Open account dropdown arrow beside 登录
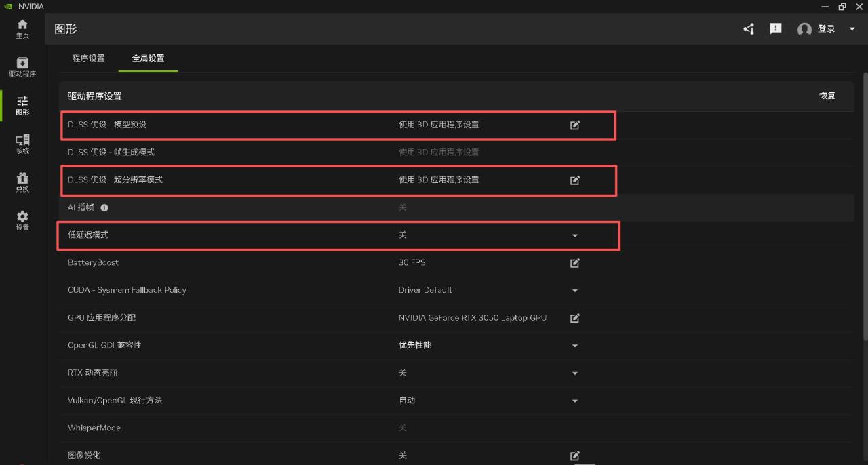 click(852, 29)
